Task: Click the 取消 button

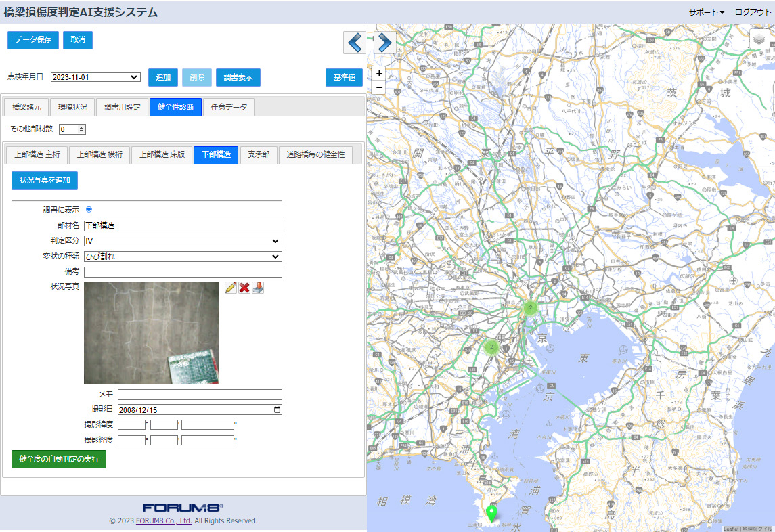Action: 78,40
